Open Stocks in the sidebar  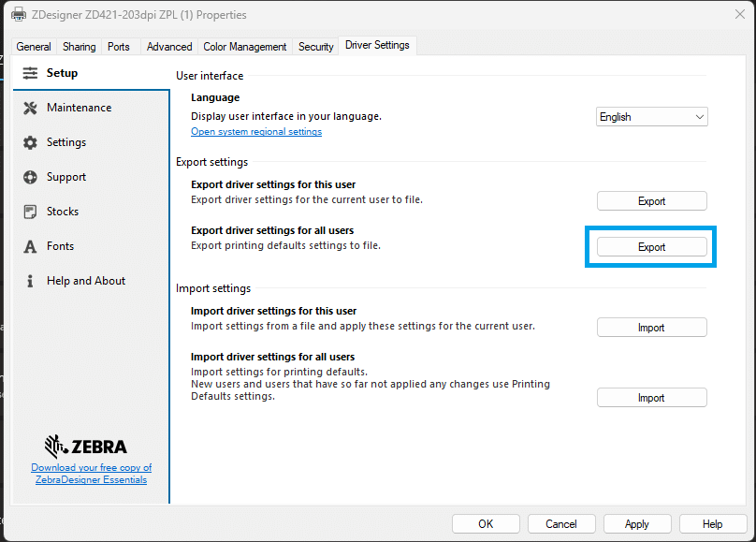tap(91, 212)
